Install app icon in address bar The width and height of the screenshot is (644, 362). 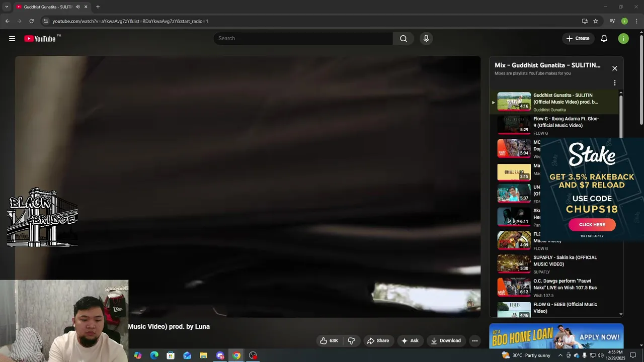[585, 21]
